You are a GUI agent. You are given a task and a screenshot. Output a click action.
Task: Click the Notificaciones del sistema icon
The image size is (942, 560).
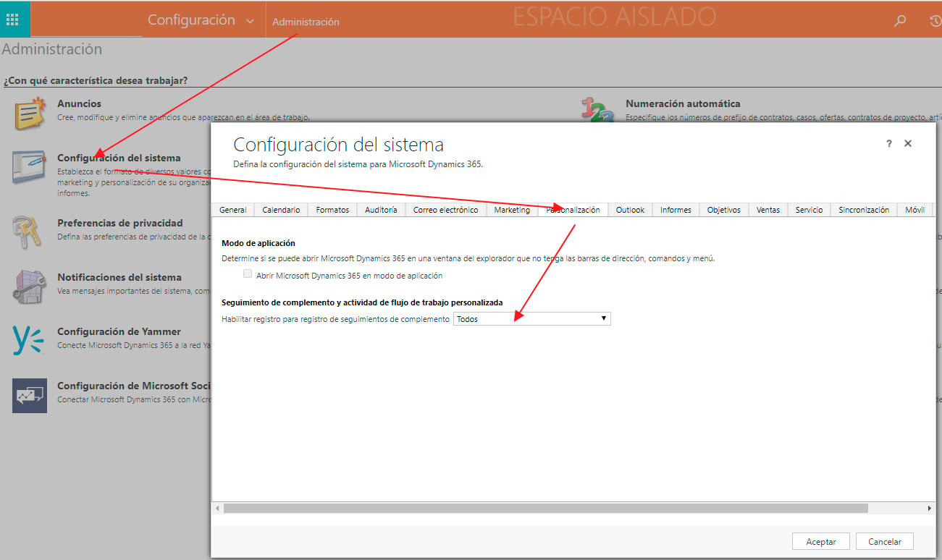tap(30, 286)
